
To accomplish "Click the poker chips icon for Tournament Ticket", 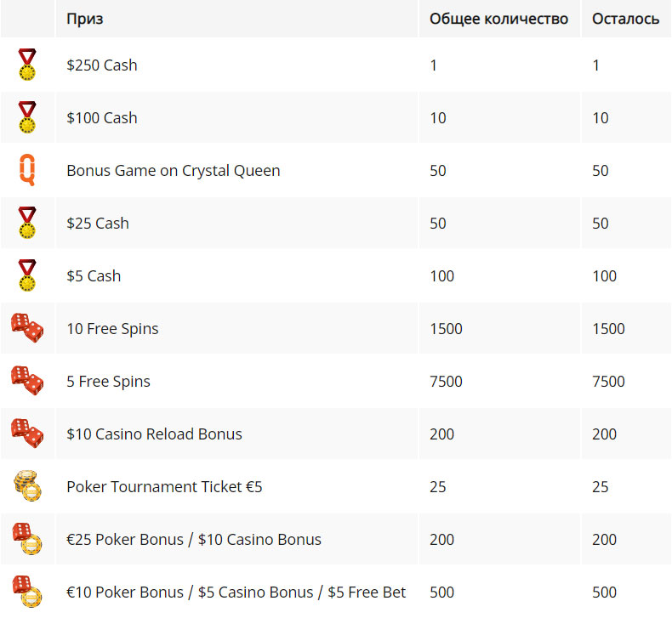I will (x=27, y=486).
